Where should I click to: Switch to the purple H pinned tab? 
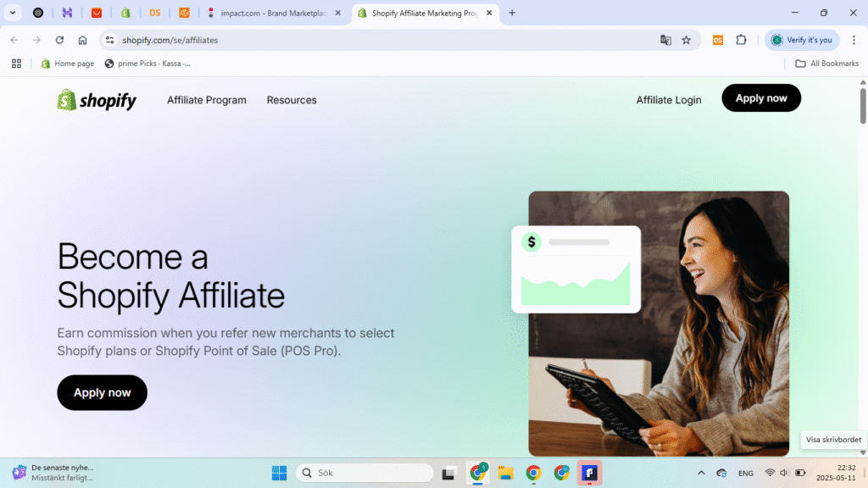point(67,13)
